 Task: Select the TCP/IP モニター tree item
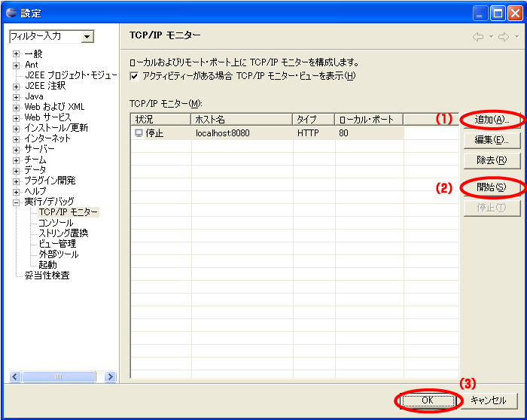point(69,212)
